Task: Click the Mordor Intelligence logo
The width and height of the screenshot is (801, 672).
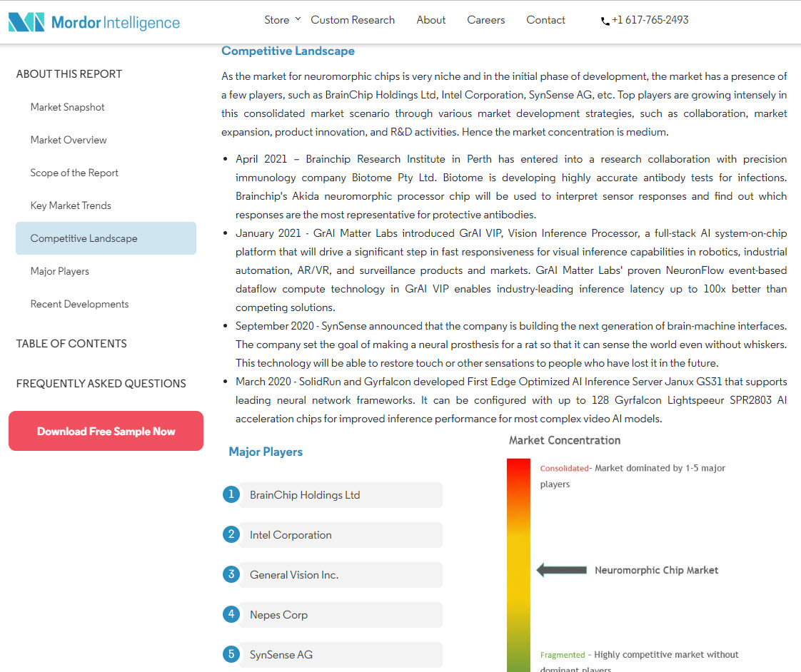Action: (94, 22)
